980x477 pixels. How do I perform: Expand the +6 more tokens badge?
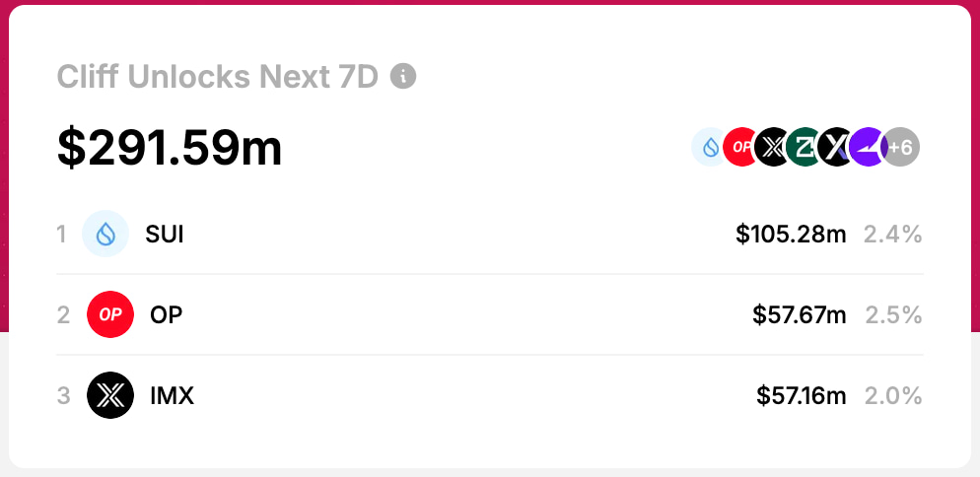[901, 147]
